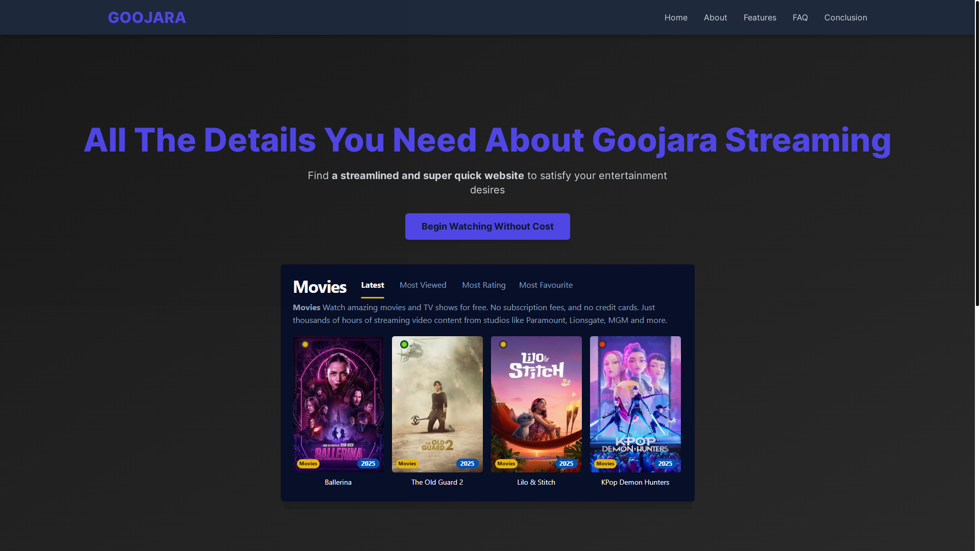
Task: Open the Lilo & Stitch poster
Action: (536, 404)
